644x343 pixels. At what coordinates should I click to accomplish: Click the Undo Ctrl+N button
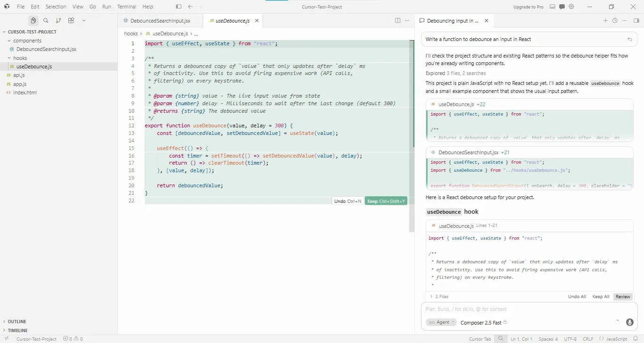click(x=347, y=201)
